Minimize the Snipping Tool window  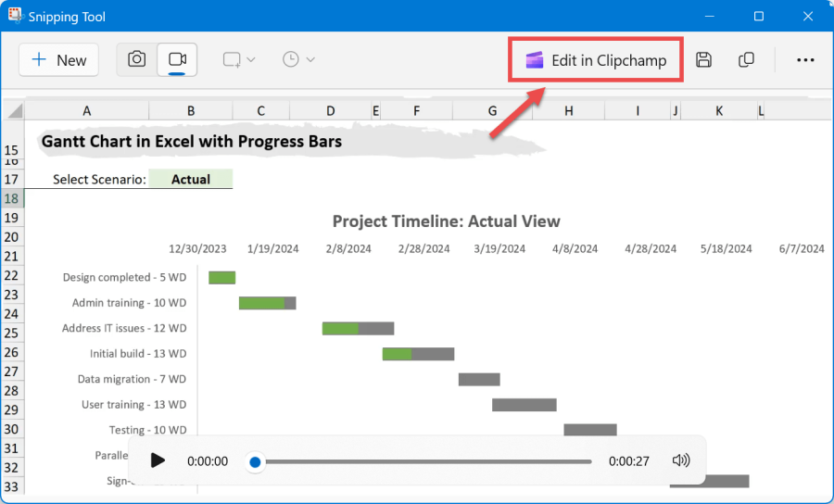point(710,16)
